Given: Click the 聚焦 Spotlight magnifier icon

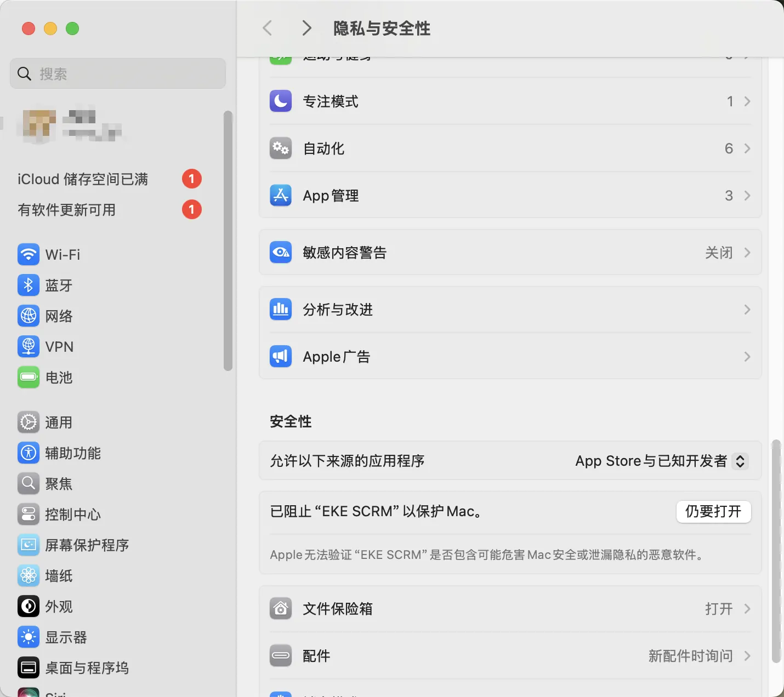Looking at the screenshot, I should (x=29, y=483).
